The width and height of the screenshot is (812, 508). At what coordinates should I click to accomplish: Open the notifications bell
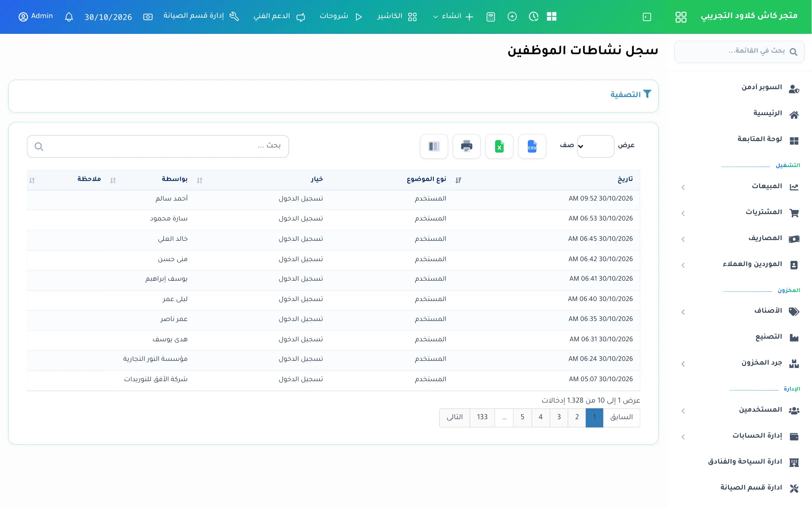pyautogui.click(x=69, y=17)
